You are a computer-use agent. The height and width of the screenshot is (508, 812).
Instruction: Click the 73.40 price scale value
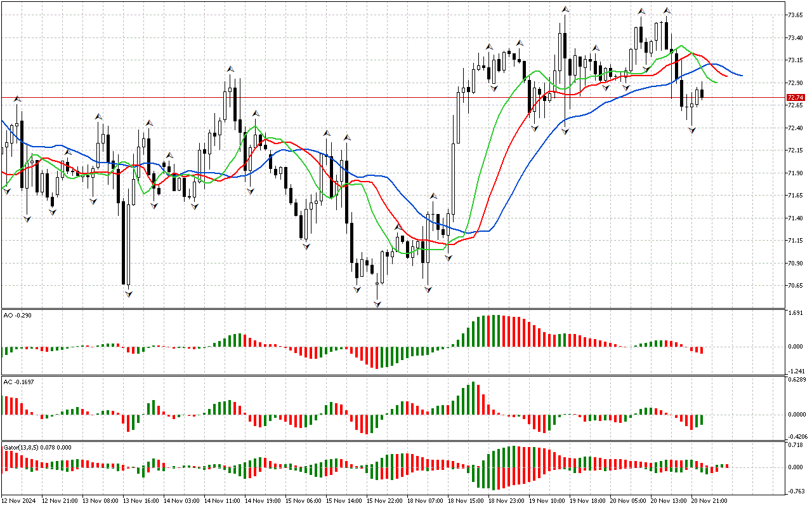click(x=796, y=37)
